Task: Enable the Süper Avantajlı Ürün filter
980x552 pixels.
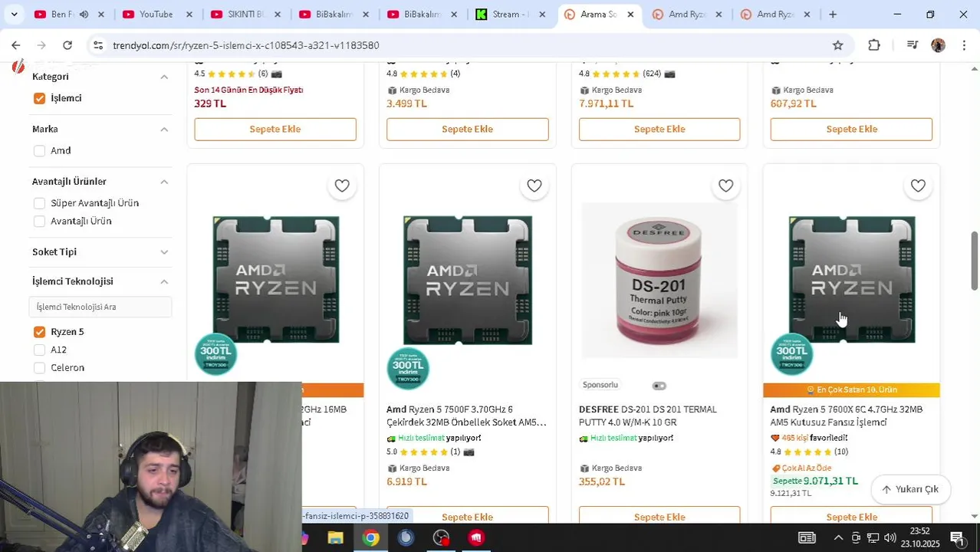Action: (x=39, y=203)
